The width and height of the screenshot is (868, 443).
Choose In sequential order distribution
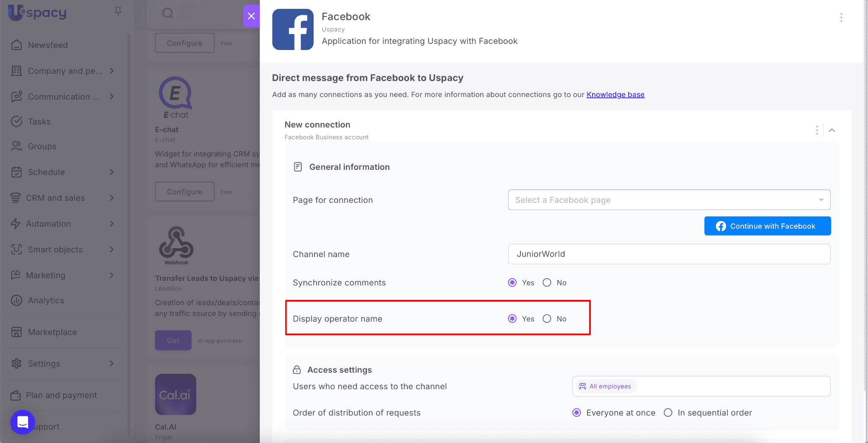(668, 413)
